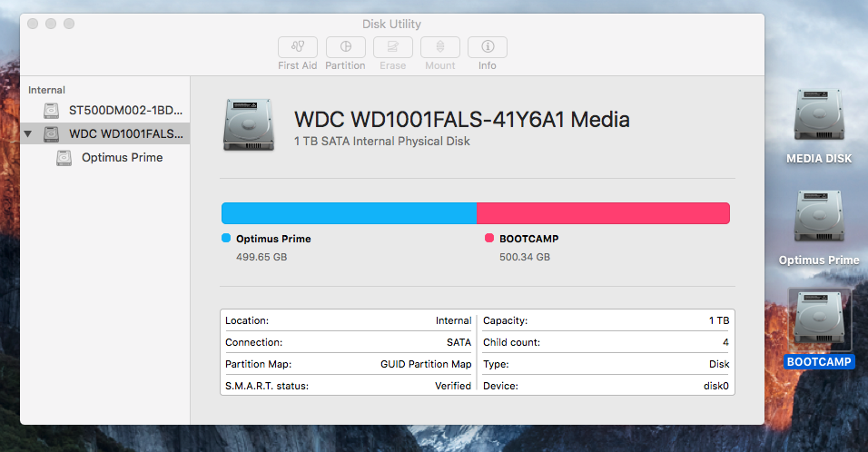The image size is (868, 452).
Task: Click the ST500DM002 drive icon in sidebar
Action: pos(51,110)
